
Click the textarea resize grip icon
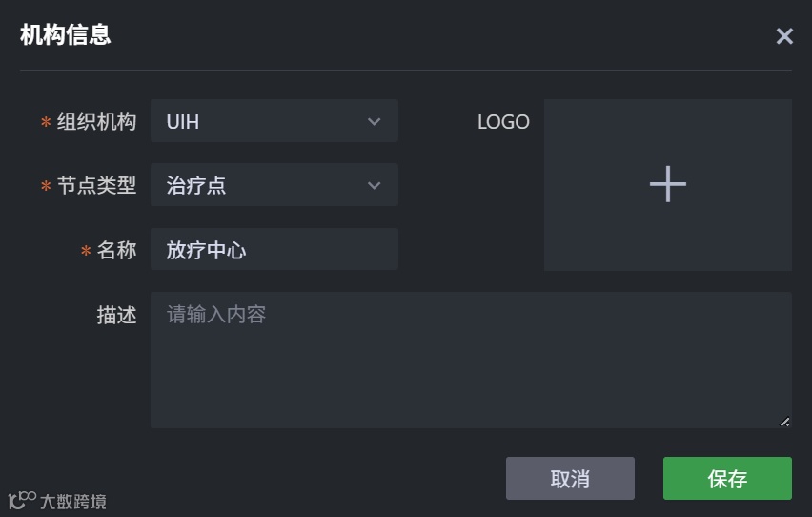point(784,421)
